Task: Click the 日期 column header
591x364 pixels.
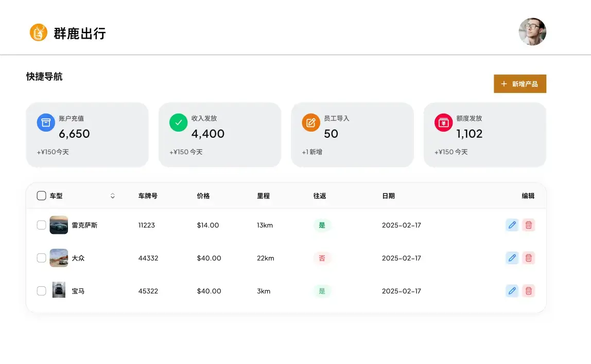Action: [388, 196]
